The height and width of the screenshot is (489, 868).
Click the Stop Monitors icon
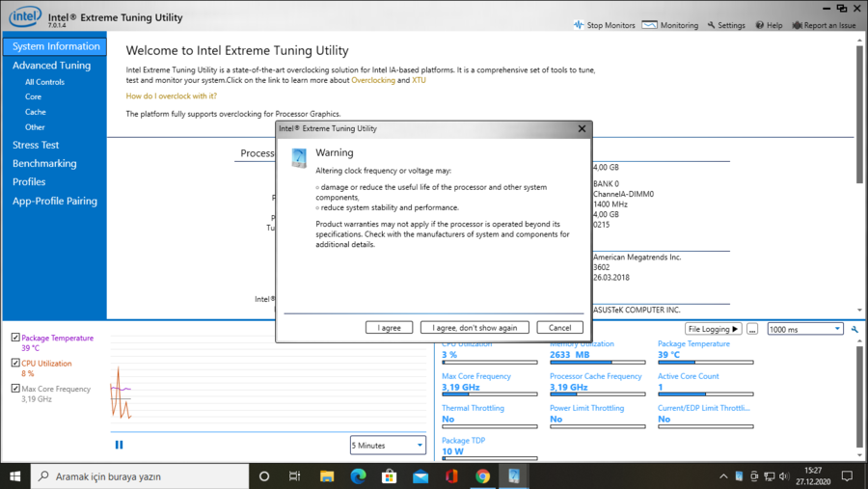point(579,25)
